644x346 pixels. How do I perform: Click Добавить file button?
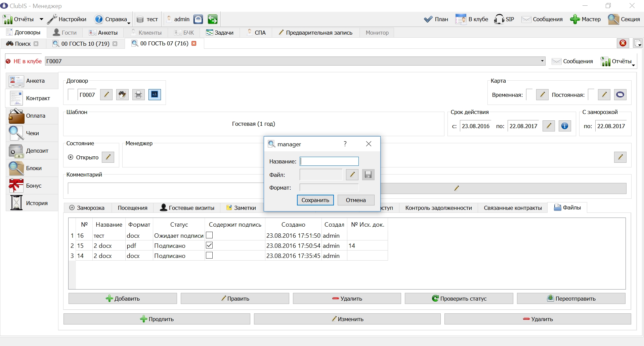tap(123, 299)
